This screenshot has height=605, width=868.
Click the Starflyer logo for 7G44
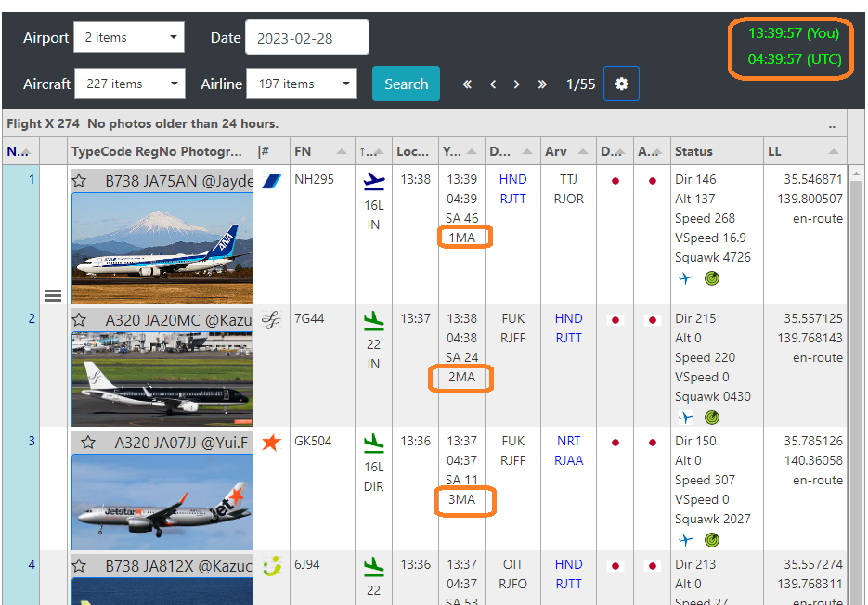pyautogui.click(x=271, y=320)
